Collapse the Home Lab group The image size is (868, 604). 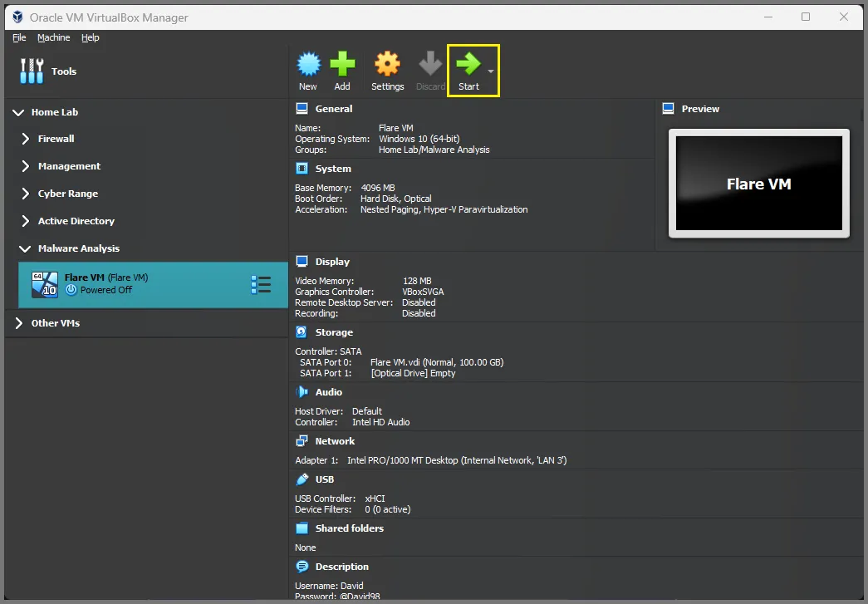(18, 112)
